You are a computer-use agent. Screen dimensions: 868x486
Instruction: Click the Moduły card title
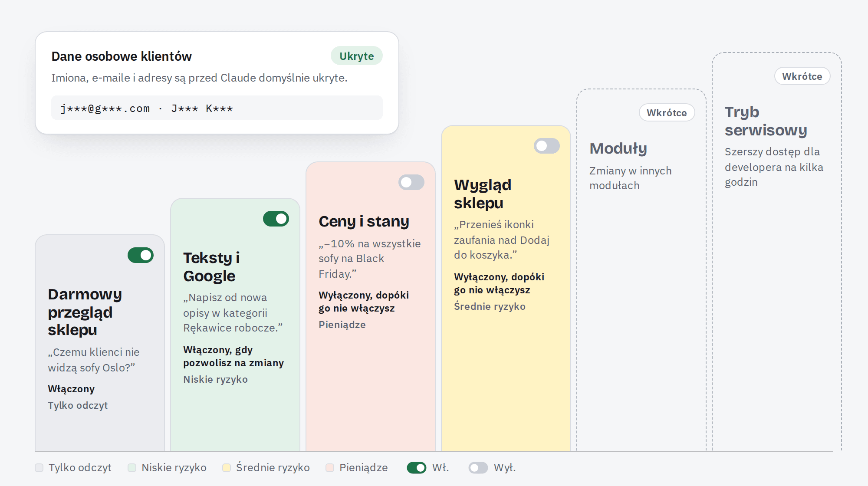(x=618, y=148)
